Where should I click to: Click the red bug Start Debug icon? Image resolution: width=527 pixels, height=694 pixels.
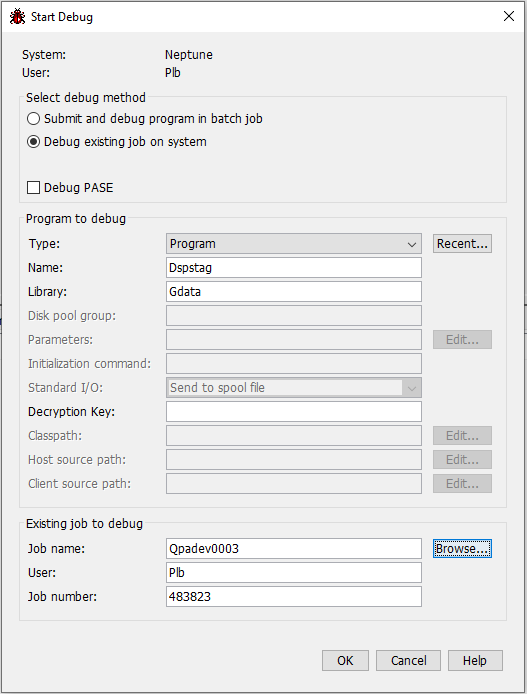tap(17, 17)
